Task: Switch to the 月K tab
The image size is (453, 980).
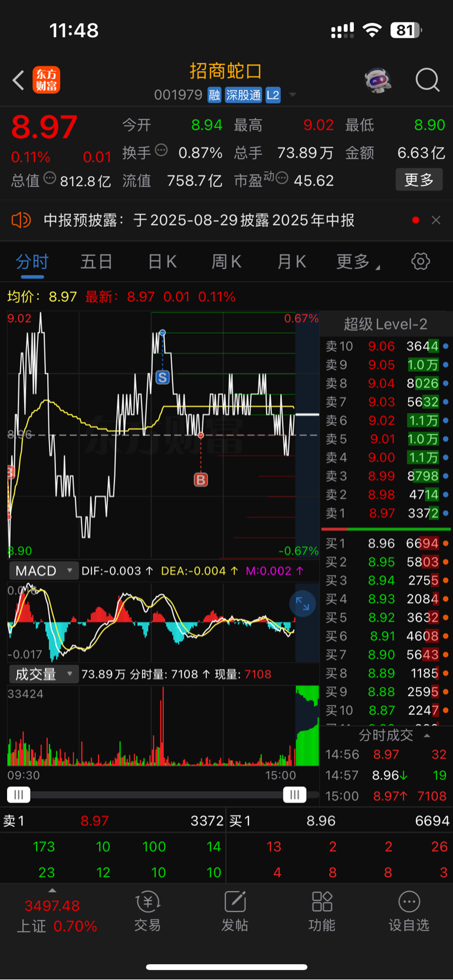Action: (291, 262)
